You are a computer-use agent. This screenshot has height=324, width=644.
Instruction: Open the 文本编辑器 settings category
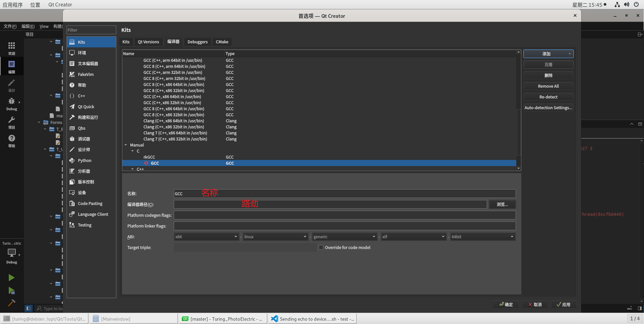coord(91,64)
